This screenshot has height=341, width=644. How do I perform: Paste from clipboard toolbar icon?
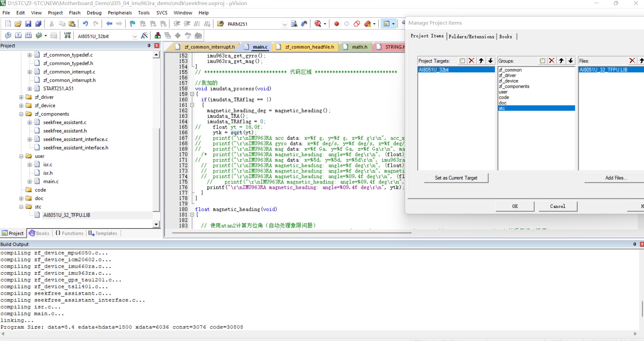click(72, 24)
